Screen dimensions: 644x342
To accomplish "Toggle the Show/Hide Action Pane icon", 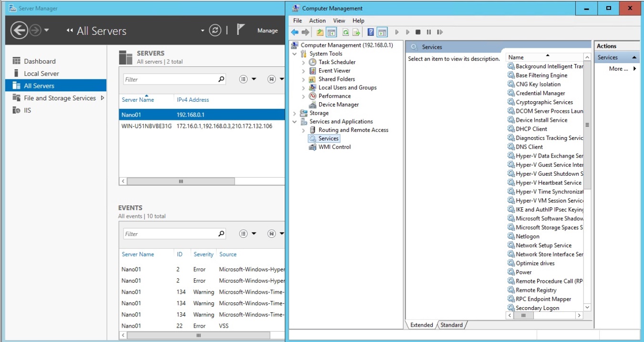I will (382, 32).
